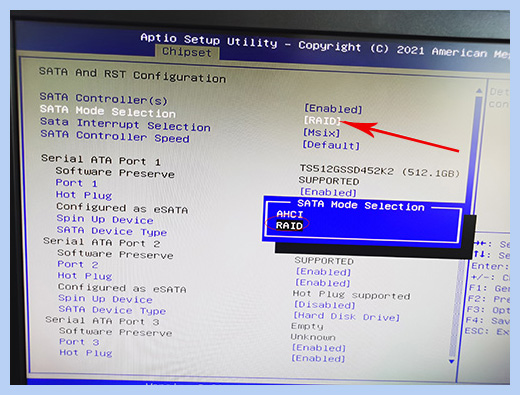The width and height of the screenshot is (520, 395).
Task: Toggle Port 2 Spin Up Device Disabled
Action: (x=324, y=305)
